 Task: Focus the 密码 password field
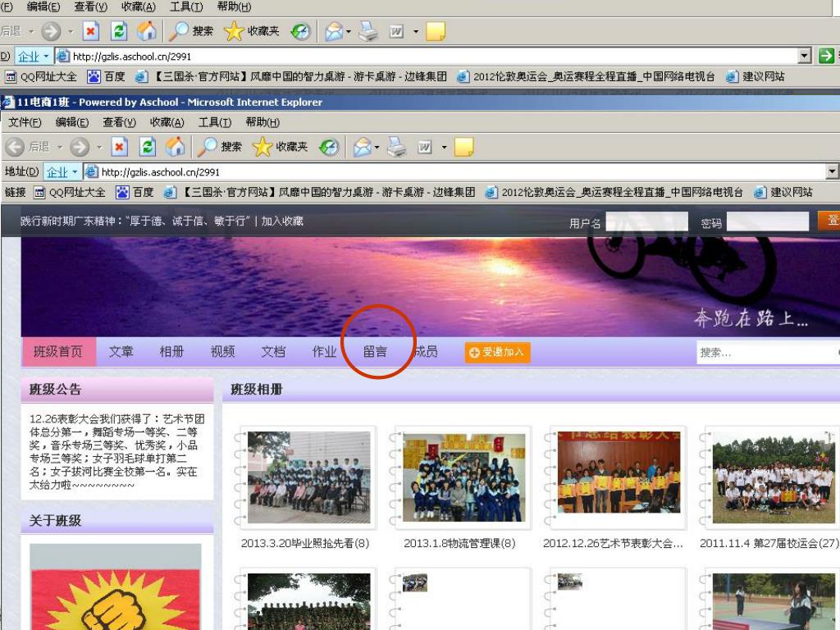tap(767, 221)
